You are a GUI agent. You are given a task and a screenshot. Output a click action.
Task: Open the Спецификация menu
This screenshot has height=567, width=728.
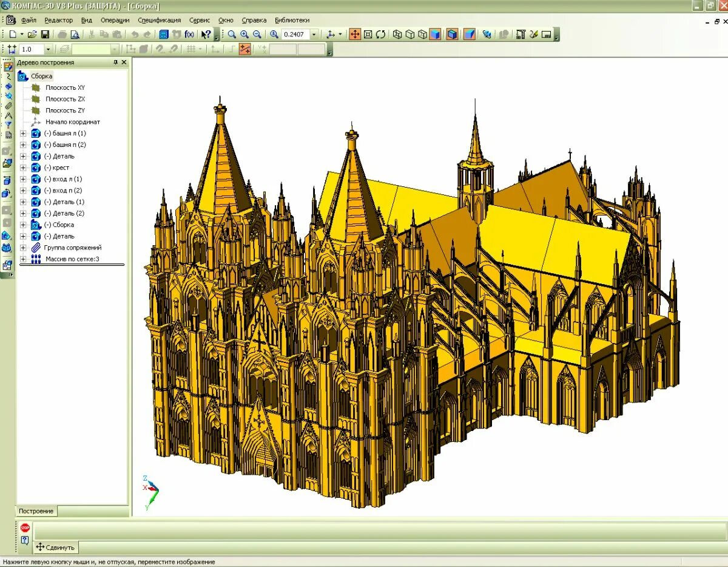159,20
